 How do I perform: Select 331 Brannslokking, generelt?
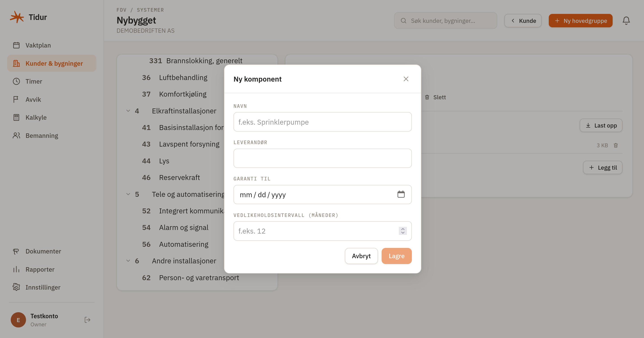(196, 61)
